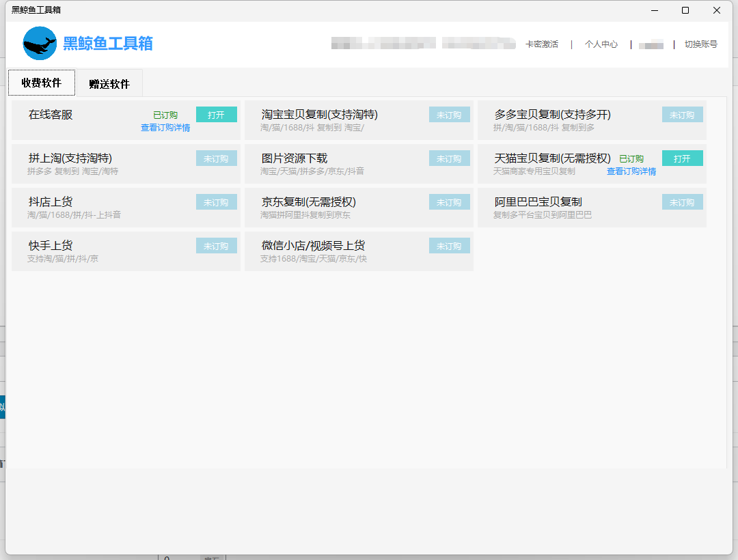Screen dimensions: 738x560
Task: Click 未订购 button for 快手上货
Action: point(216,246)
